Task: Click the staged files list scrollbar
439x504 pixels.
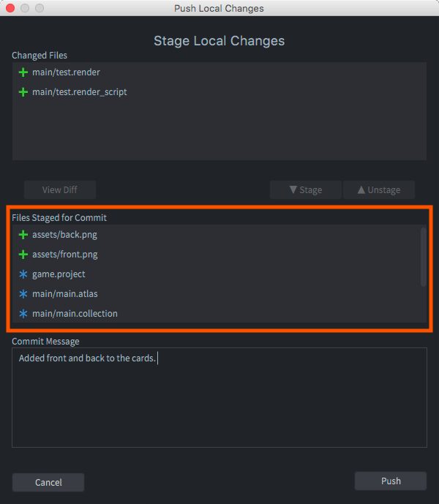Action: coord(423,257)
